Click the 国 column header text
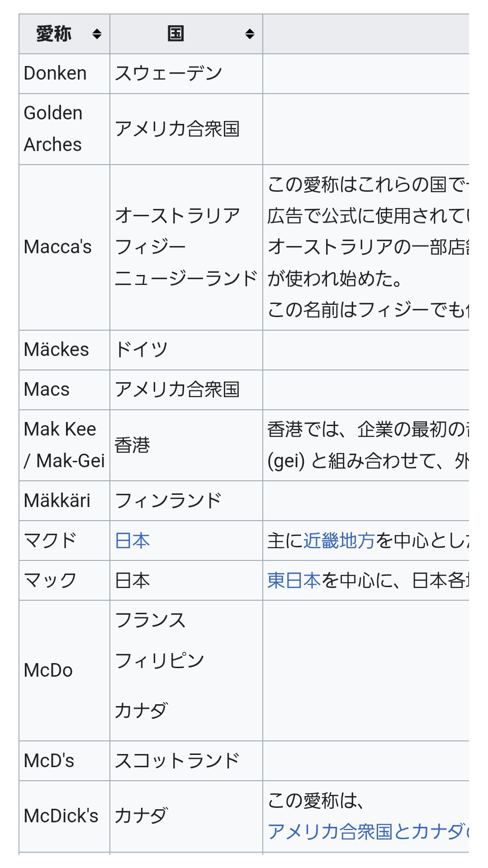Image resolution: width=488 pixels, height=868 pixels. coord(175,34)
